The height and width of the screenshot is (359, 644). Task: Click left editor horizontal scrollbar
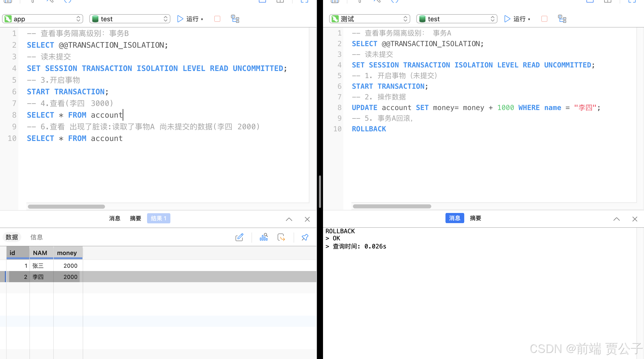pos(66,207)
